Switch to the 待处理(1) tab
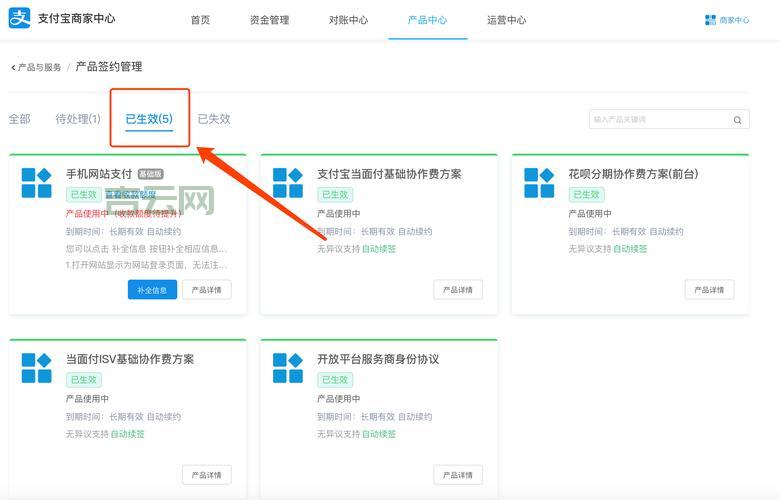780x500 pixels. point(78,119)
